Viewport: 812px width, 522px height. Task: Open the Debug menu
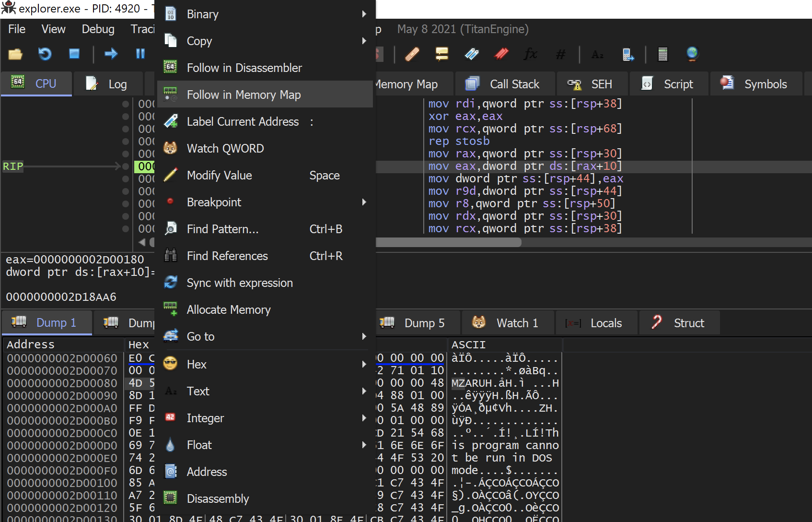click(x=98, y=29)
